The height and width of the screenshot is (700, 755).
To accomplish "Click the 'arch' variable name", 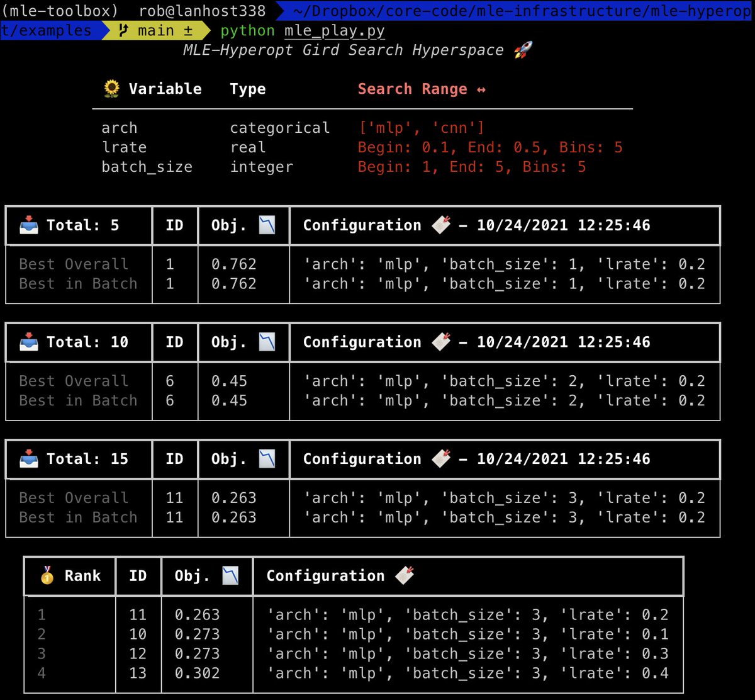I will 120,128.
